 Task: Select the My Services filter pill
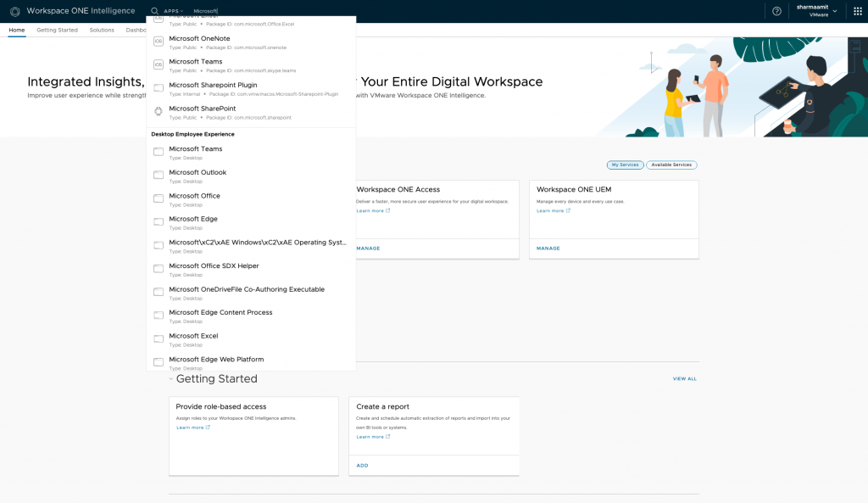click(x=625, y=165)
